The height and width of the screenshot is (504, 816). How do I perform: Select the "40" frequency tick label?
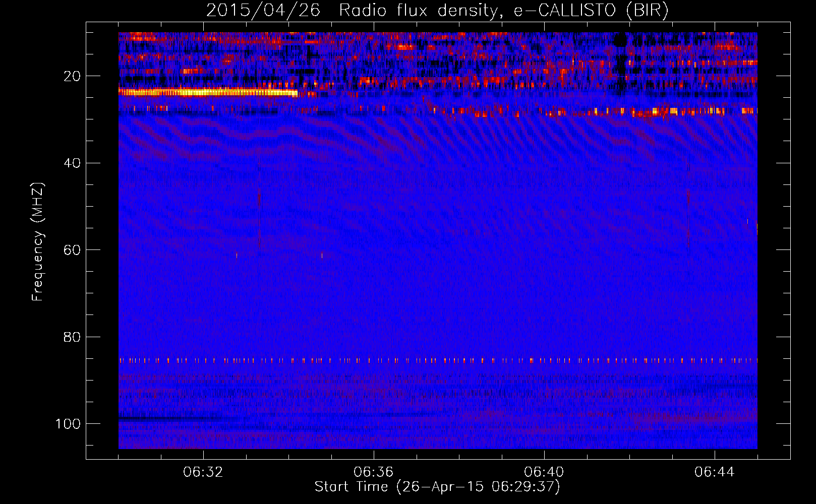[x=73, y=163]
